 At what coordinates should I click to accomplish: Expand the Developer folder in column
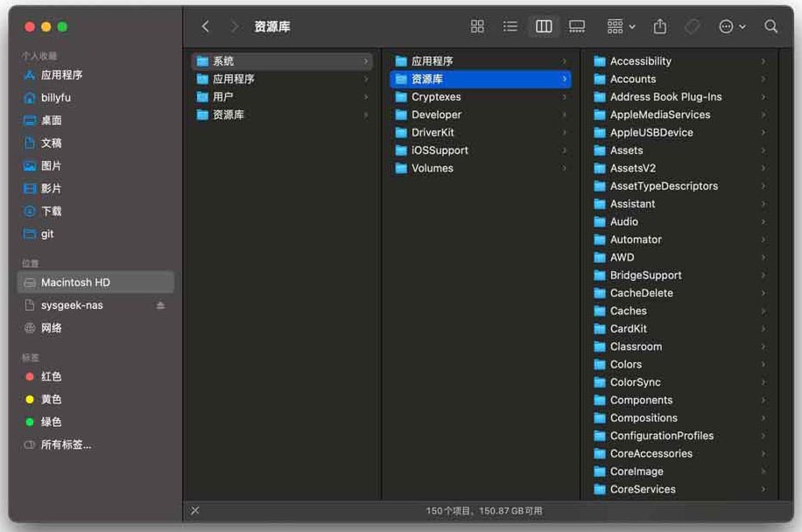click(436, 115)
